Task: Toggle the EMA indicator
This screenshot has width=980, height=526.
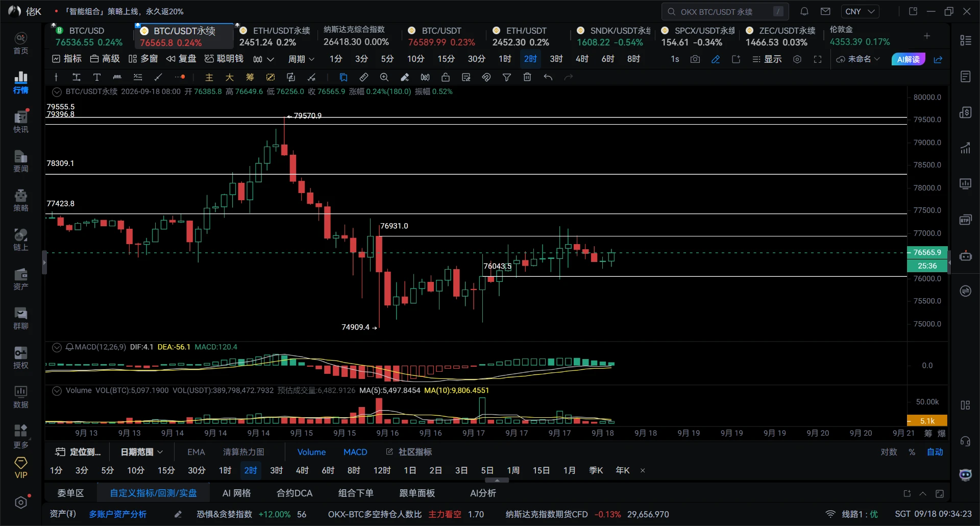Action: 196,452
